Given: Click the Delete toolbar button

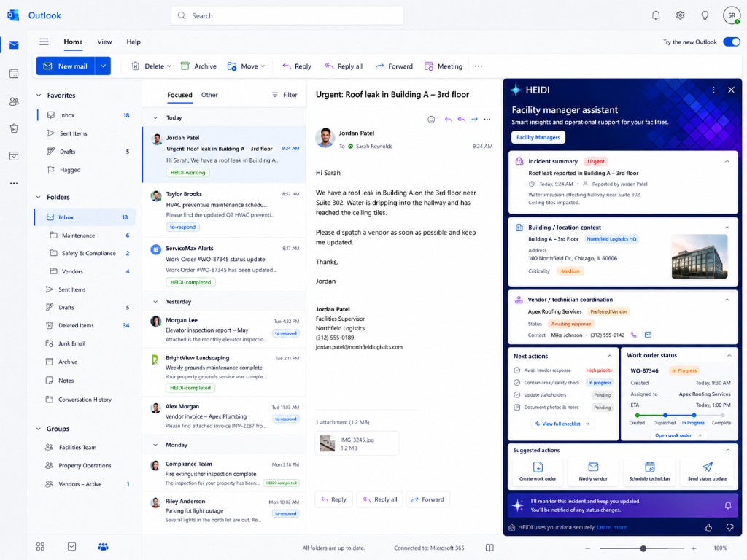Looking at the screenshot, I should click(151, 66).
